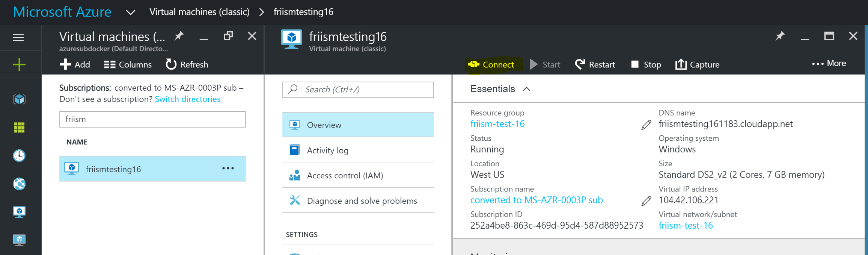Select Access control (IAM) menu item
The image size is (868, 255).
(345, 176)
